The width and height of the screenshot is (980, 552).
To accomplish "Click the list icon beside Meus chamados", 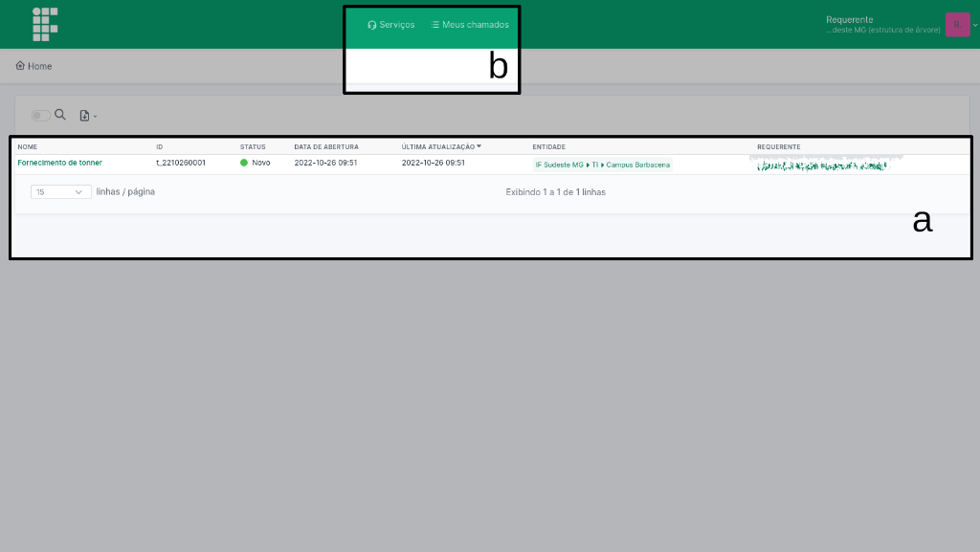I will (x=434, y=25).
